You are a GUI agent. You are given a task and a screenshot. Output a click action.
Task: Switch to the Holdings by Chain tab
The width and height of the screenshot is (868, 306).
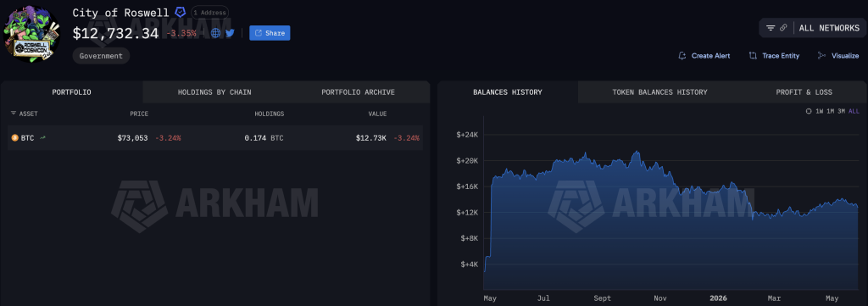(214, 92)
